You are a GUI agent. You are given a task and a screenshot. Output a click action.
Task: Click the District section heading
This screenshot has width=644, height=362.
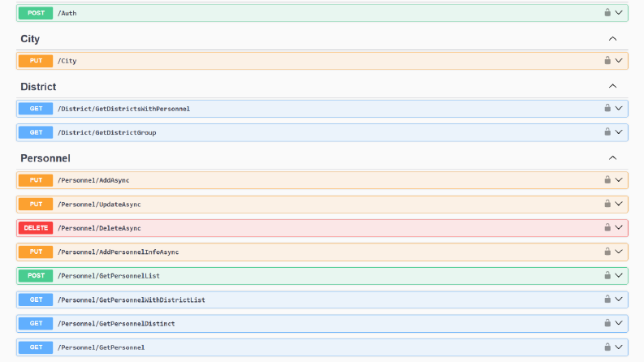pyautogui.click(x=38, y=87)
